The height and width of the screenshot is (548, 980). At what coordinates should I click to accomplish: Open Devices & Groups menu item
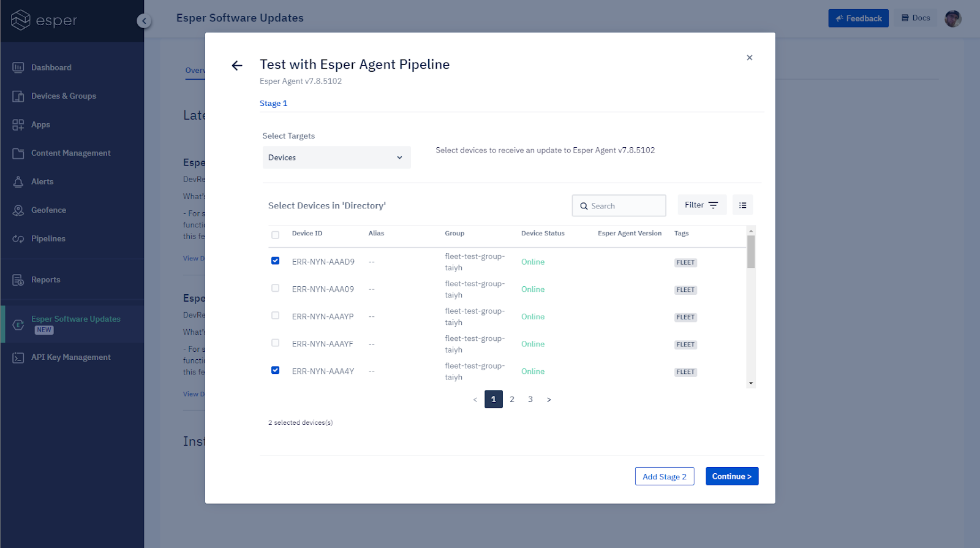pos(64,96)
